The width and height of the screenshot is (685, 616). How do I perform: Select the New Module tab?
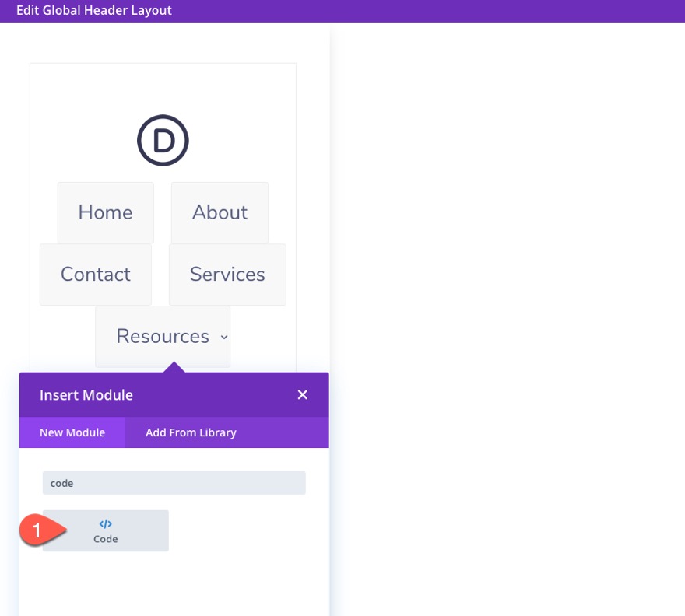72,432
